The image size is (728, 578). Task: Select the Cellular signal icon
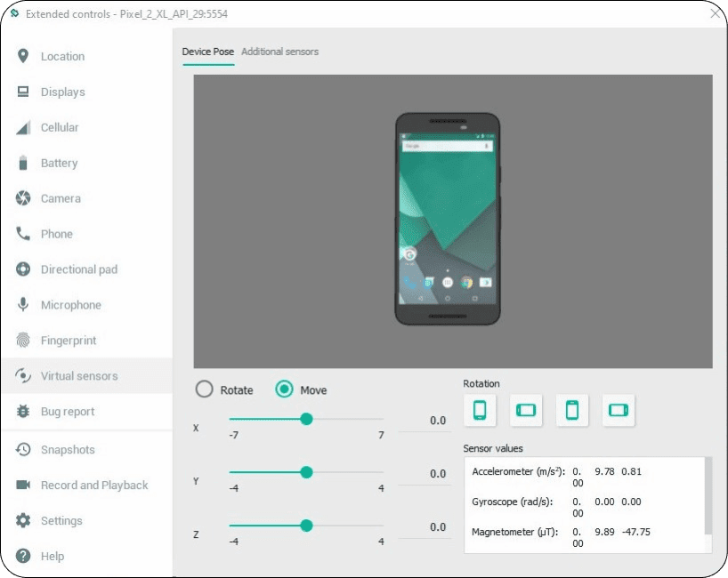(x=23, y=127)
